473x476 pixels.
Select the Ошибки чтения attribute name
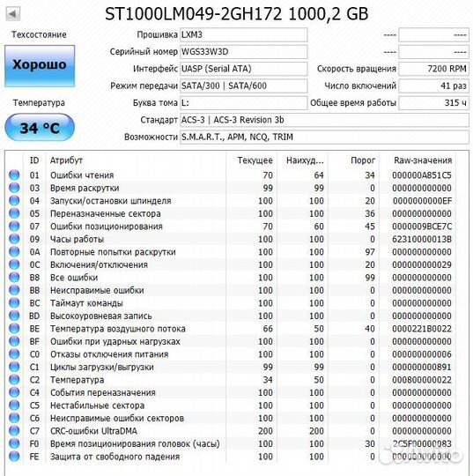click(x=82, y=175)
